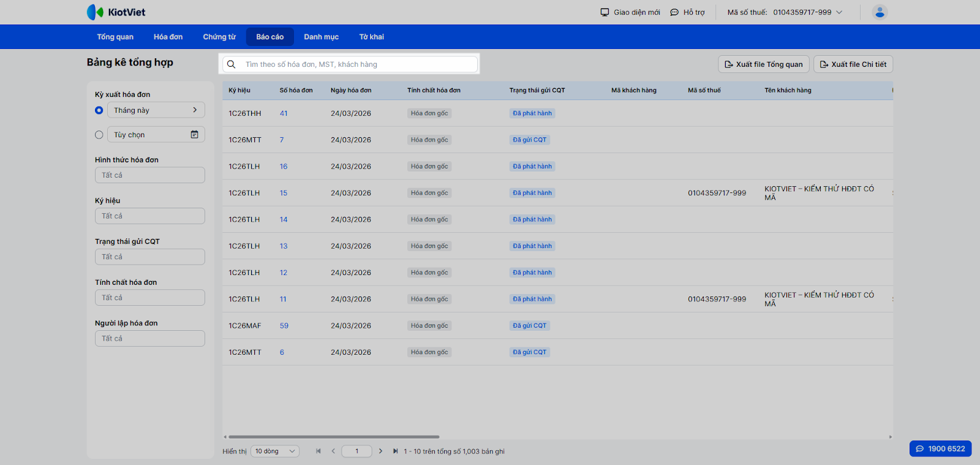The image size is (980, 465).
Task: Open the 10 dòng rows dropdown
Action: click(275, 452)
